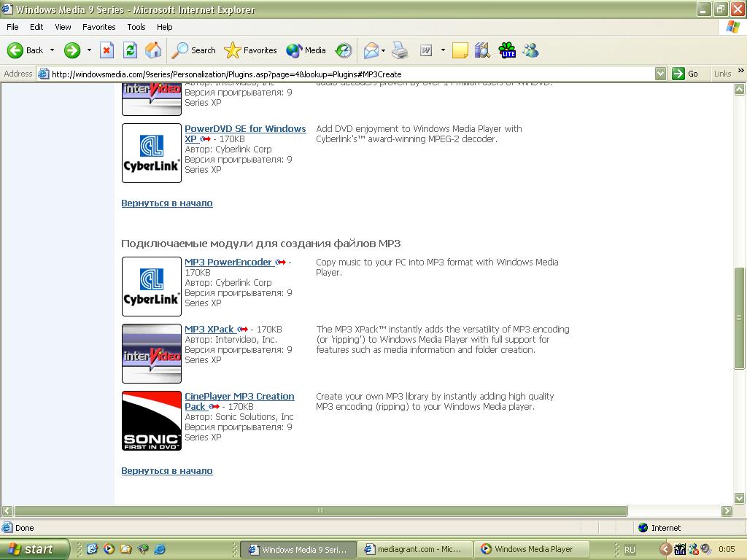Open the View menu
Viewport: 747px width, 560px height.
click(x=63, y=27)
